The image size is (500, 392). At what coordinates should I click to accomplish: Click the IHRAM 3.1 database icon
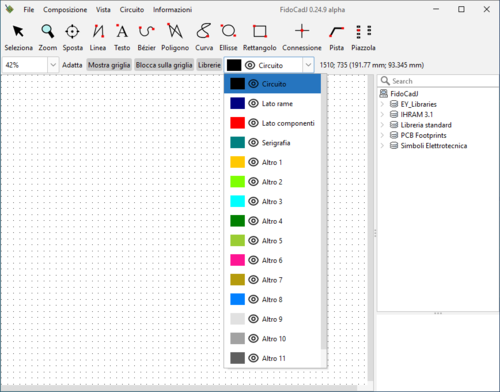pos(394,114)
